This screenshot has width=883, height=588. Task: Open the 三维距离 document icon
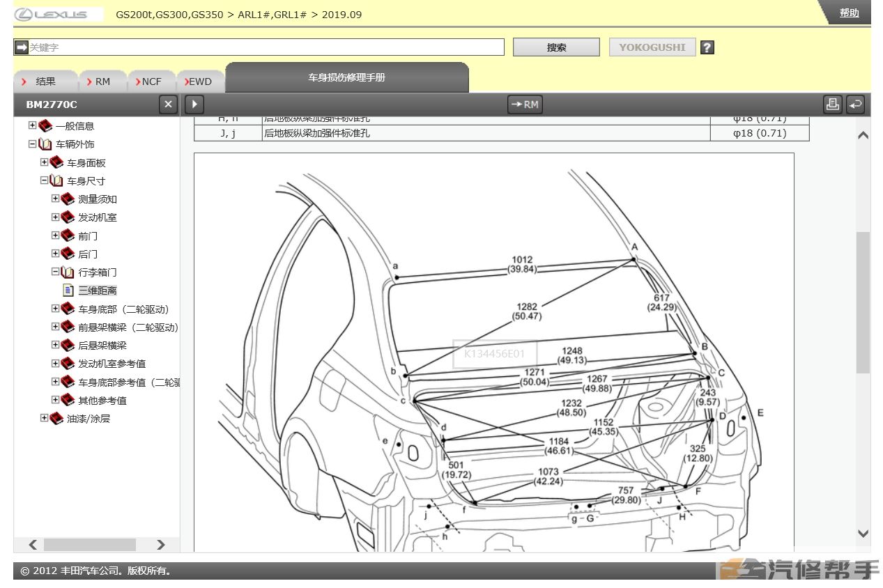68,291
